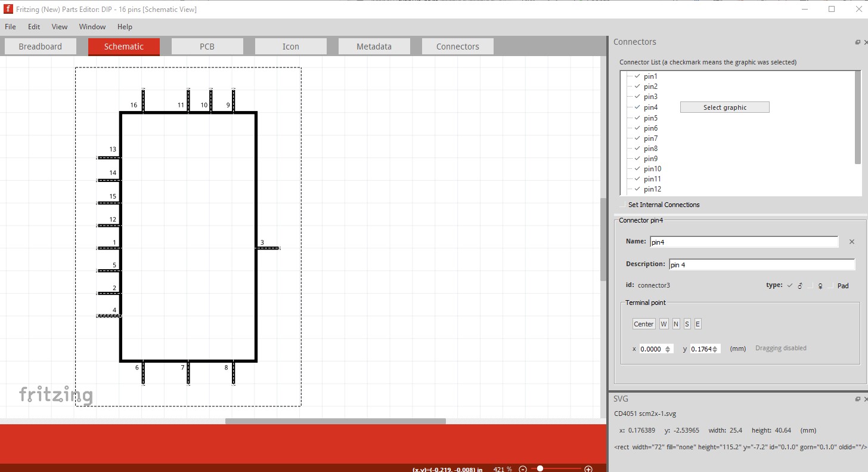Undock the Connectors panel via its float icon
Screen dimensions: 868x472
pos(857,42)
